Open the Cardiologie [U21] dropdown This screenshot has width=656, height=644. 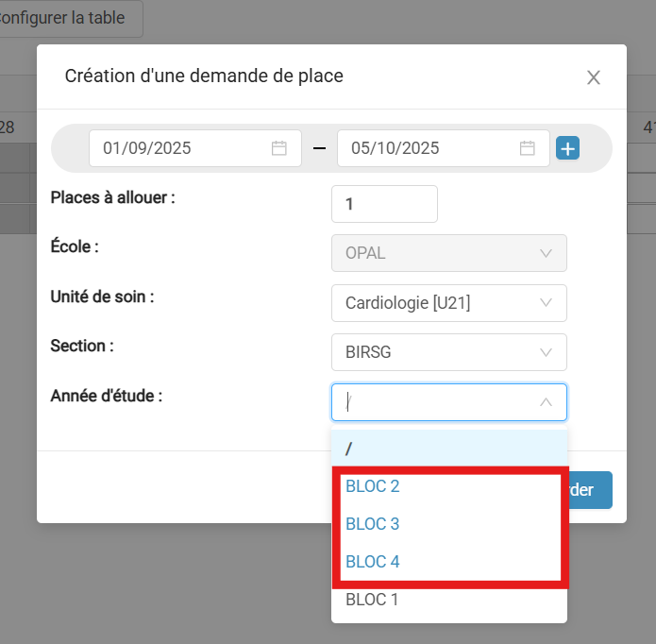(449, 303)
